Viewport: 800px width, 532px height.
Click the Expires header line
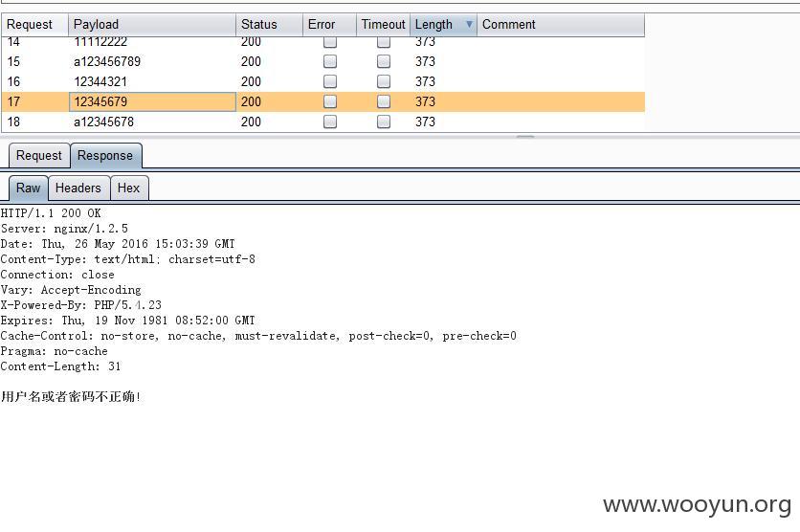(127, 321)
